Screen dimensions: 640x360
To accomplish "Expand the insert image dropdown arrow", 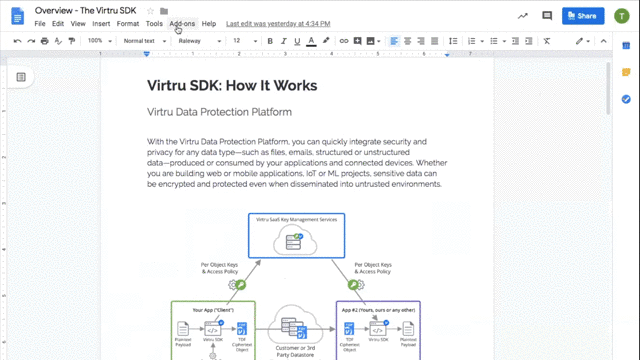I will pyautogui.click(x=379, y=41).
